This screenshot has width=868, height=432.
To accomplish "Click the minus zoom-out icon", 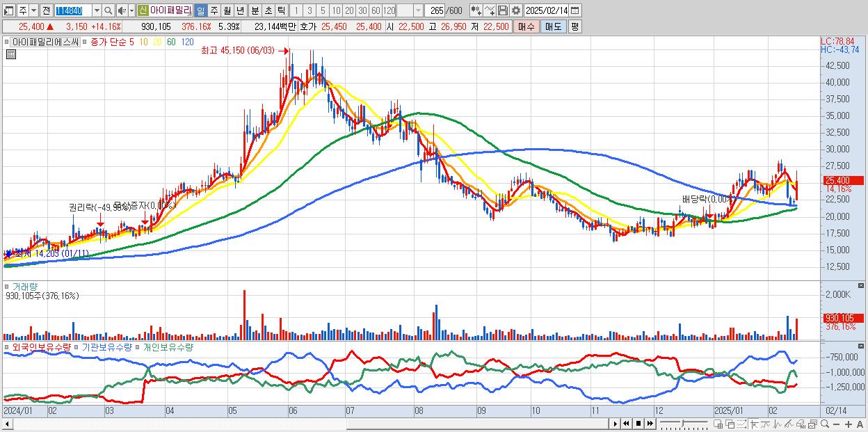I will (x=836, y=424).
